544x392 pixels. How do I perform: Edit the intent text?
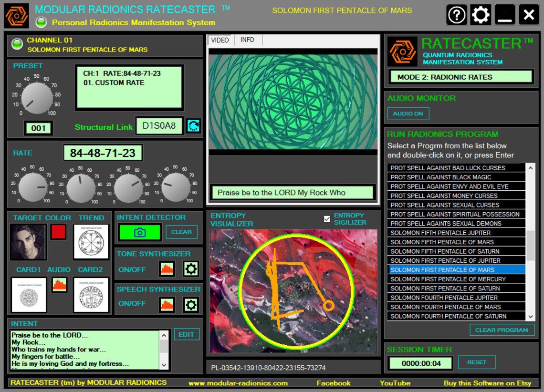click(x=187, y=334)
